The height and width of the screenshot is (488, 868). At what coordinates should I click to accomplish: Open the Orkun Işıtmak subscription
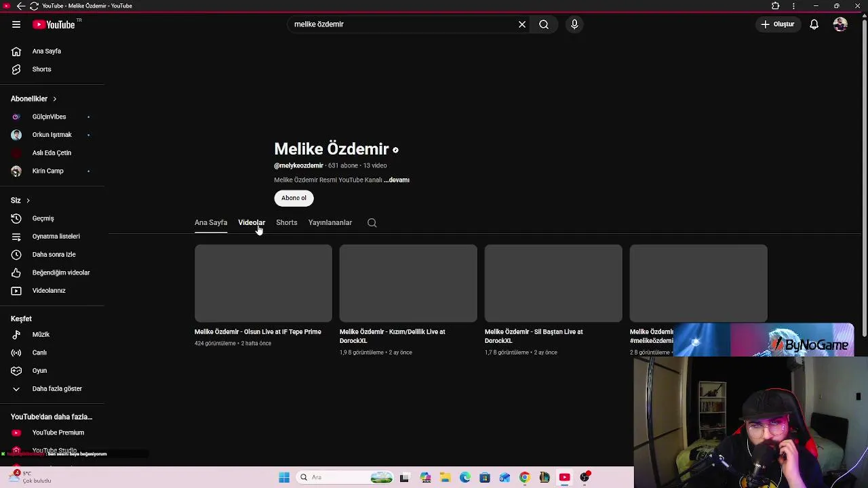[x=52, y=135]
